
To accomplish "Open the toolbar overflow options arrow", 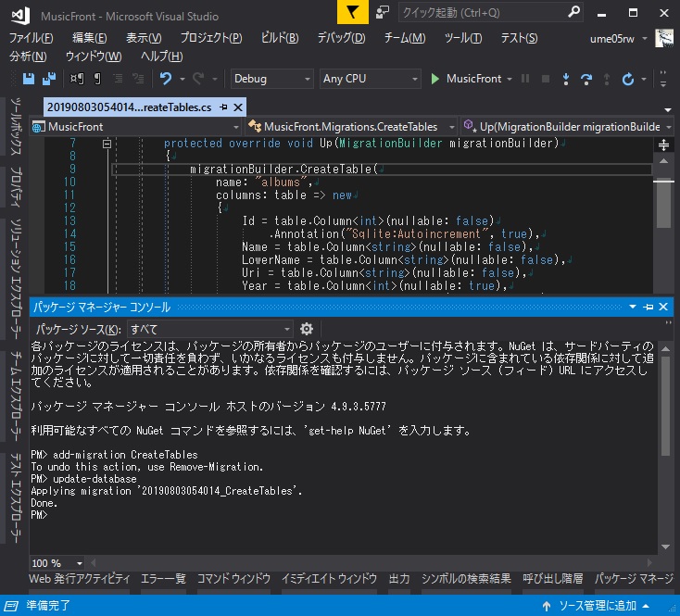I will pyautogui.click(x=663, y=79).
